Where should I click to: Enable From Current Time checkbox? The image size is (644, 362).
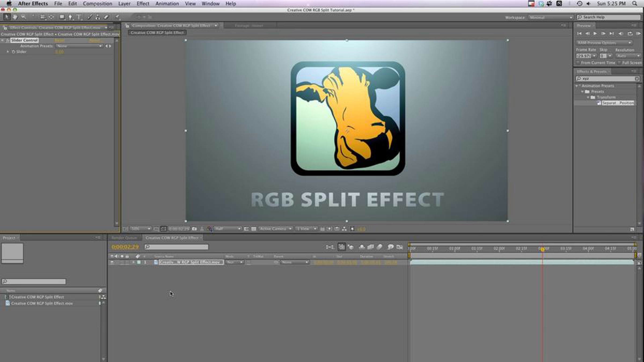tap(578, 63)
